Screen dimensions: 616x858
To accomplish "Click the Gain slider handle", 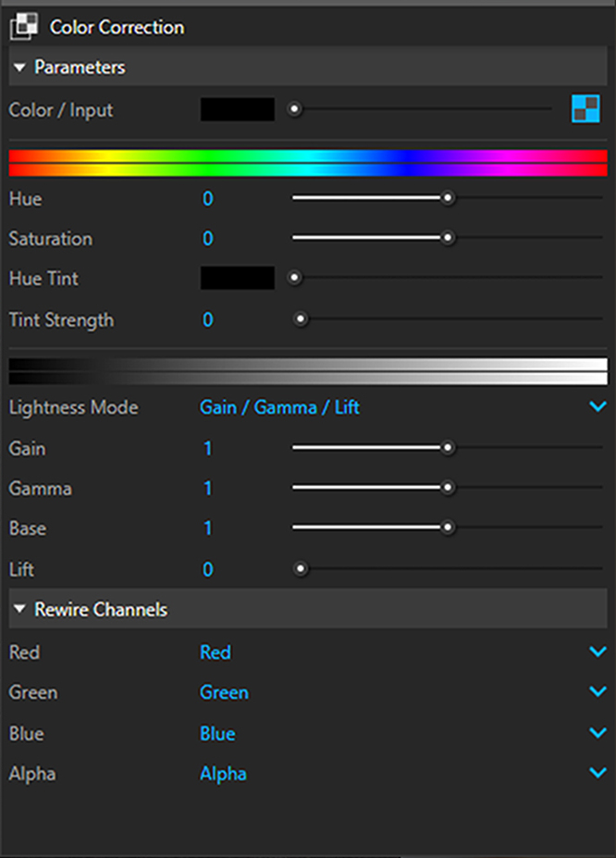I will coord(448,448).
